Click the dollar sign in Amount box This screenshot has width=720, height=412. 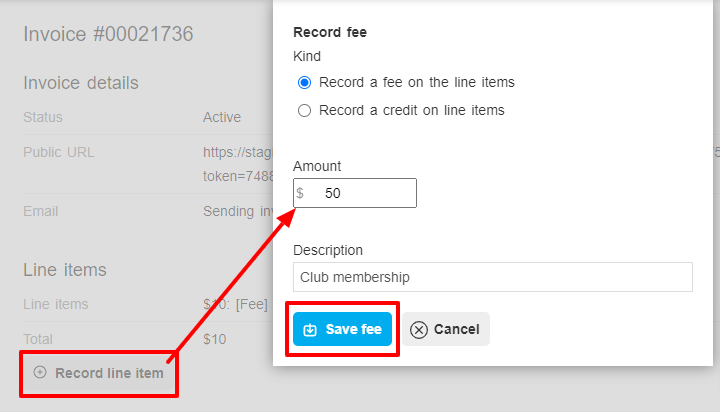pos(300,193)
